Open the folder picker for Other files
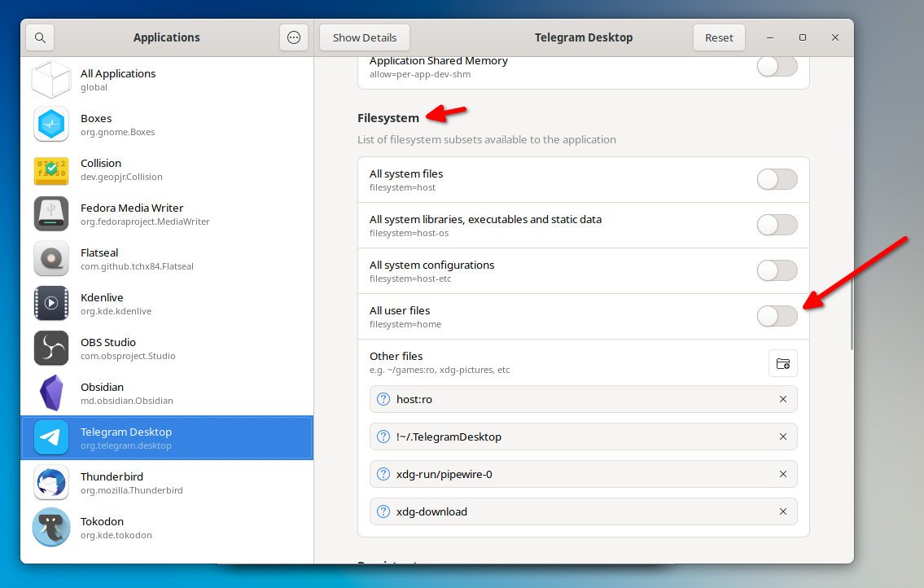Viewport: 924px width, 588px height. point(782,363)
